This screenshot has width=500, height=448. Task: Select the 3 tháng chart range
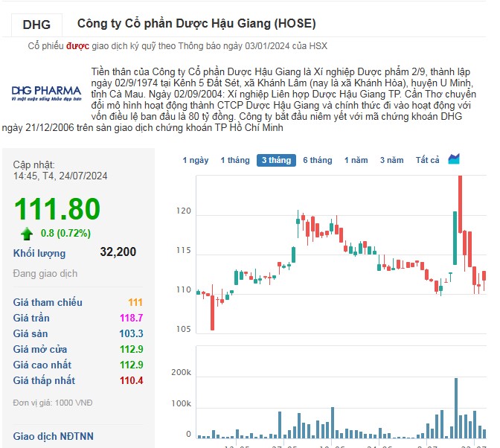click(x=275, y=160)
